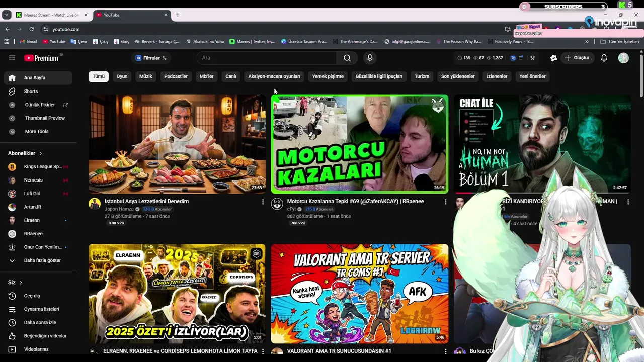
Task: Open Videolarınız in sidebar
Action: pyautogui.click(x=38, y=349)
